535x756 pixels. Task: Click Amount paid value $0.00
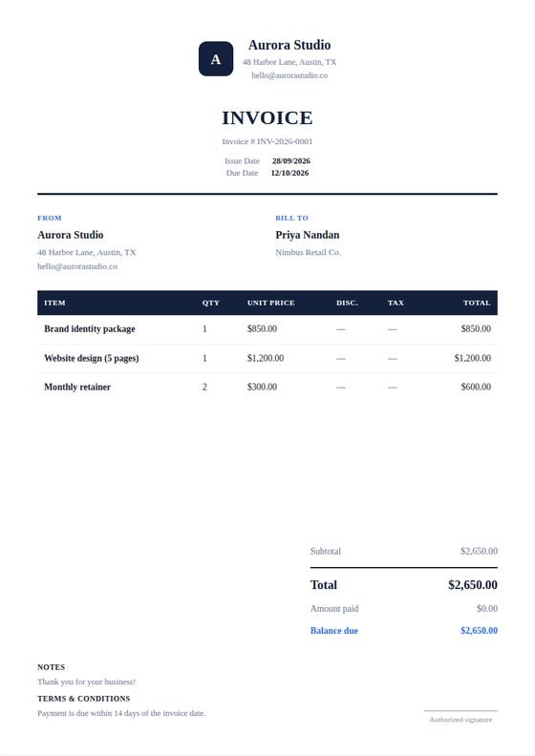[x=487, y=609]
